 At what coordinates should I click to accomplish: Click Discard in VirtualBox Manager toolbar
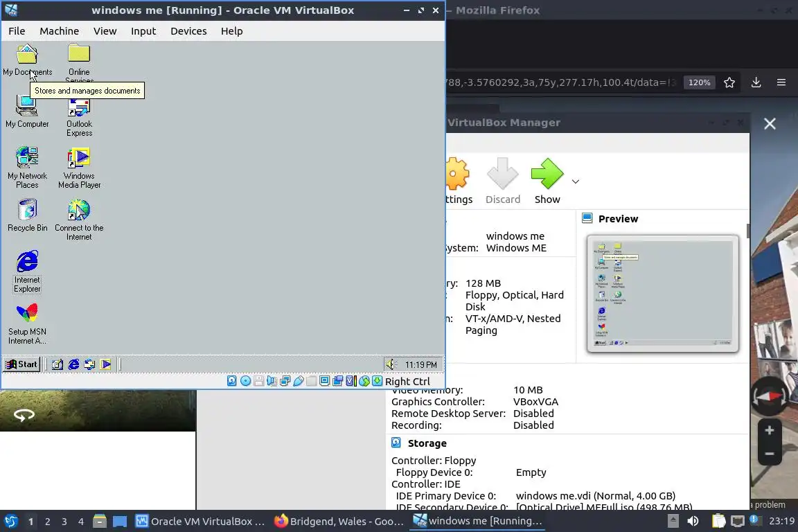tap(503, 181)
